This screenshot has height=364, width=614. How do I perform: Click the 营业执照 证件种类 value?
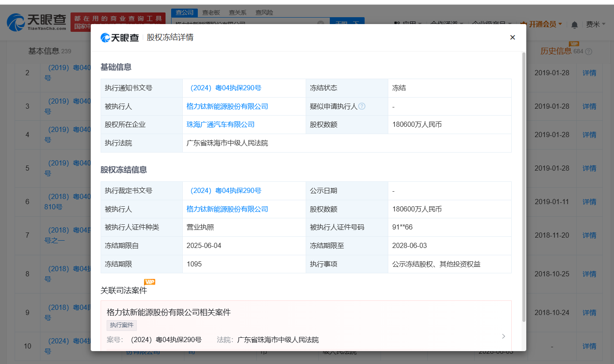tap(200, 227)
